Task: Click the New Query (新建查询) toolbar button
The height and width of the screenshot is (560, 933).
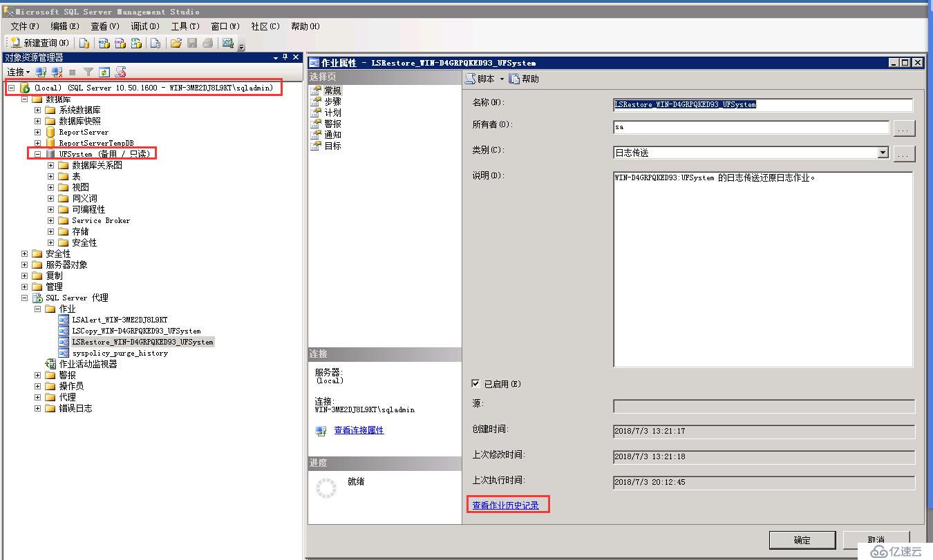Action: (x=39, y=43)
